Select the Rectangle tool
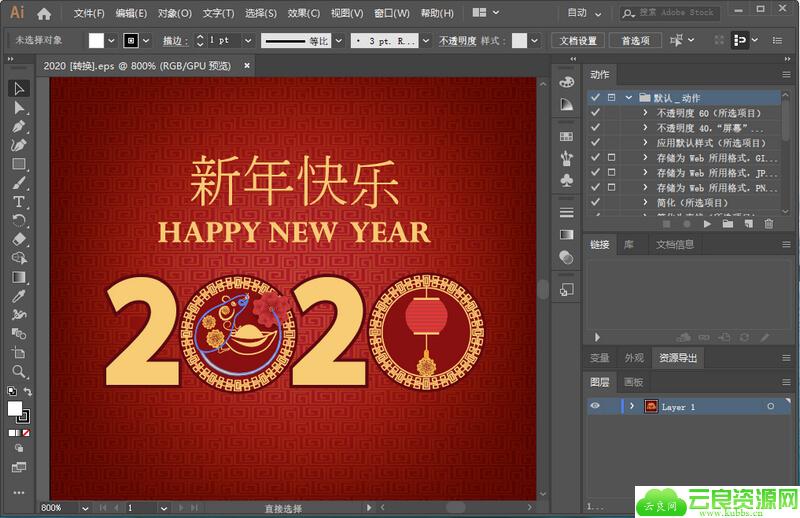Image resolution: width=800 pixels, height=518 pixels. (19, 164)
